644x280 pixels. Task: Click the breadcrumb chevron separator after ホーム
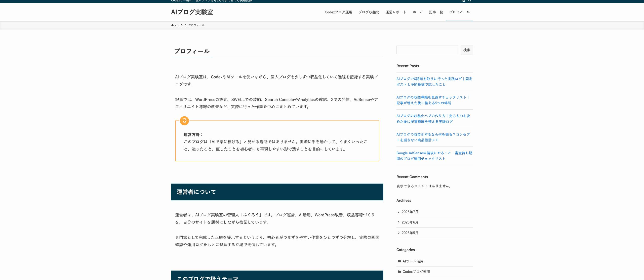pos(186,25)
